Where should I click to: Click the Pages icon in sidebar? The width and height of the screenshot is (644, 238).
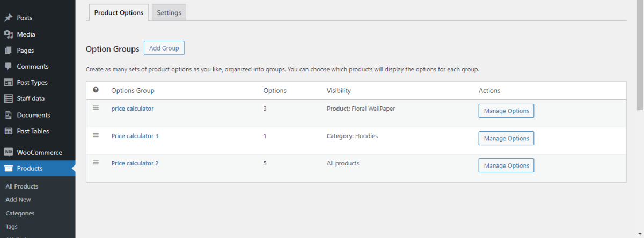pos(8,50)
